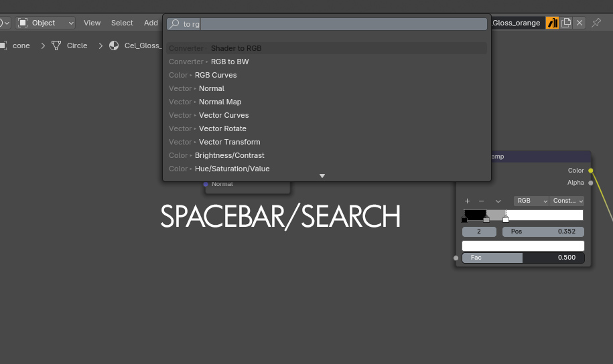The image size is (613, 364).
Task: Open the Object shader type dropdown
Action: [46, 23]
